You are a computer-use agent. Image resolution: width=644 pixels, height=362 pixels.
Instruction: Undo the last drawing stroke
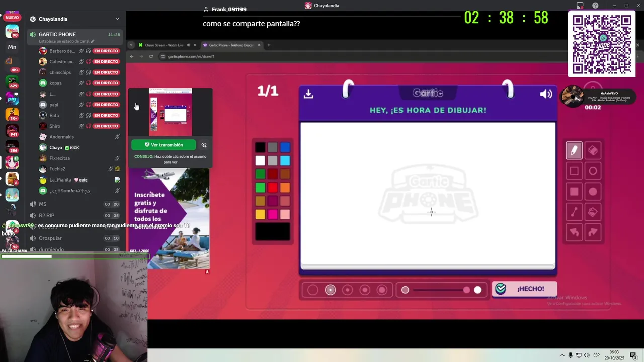[x=574, y=232]
